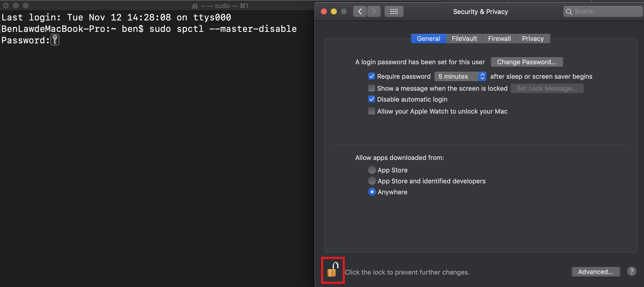Click the Firewall tab icon area

[x=499, y=38]
